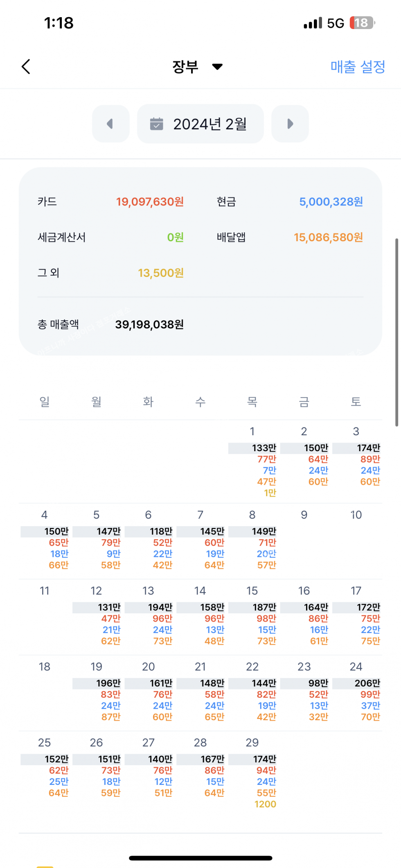Tap the 현금 amount 5,000,328원
Image resolution: width=401 pixels, height=868 pixels.
tap(331, 202)
